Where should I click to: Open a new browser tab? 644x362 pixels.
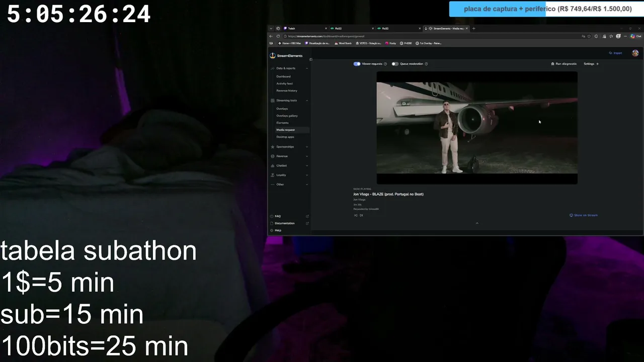click(x=473, y=29)
